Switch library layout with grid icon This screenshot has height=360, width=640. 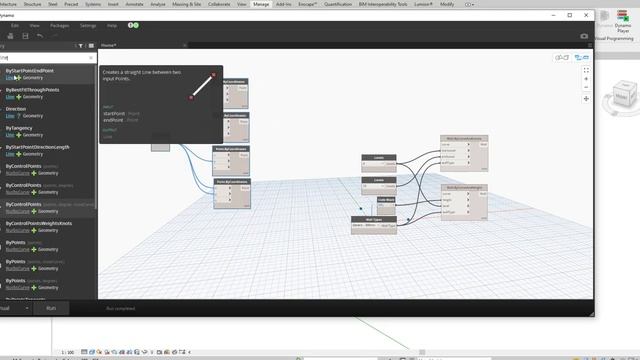coord(91,46)
